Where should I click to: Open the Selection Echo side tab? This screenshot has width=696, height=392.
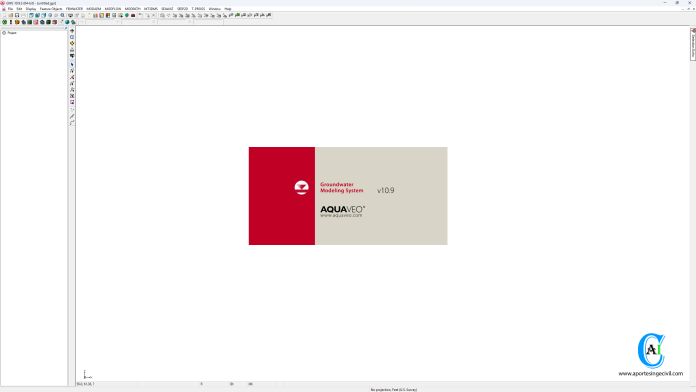click(x=693, y=44)
